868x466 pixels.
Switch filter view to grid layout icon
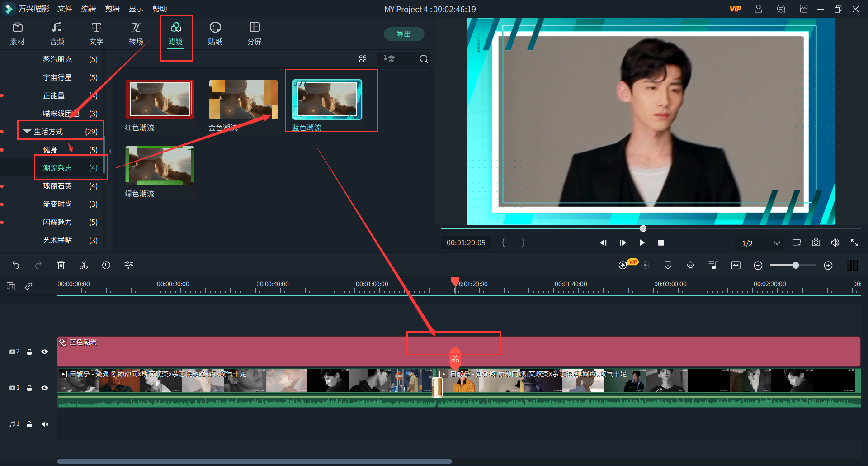pos(363,59)
